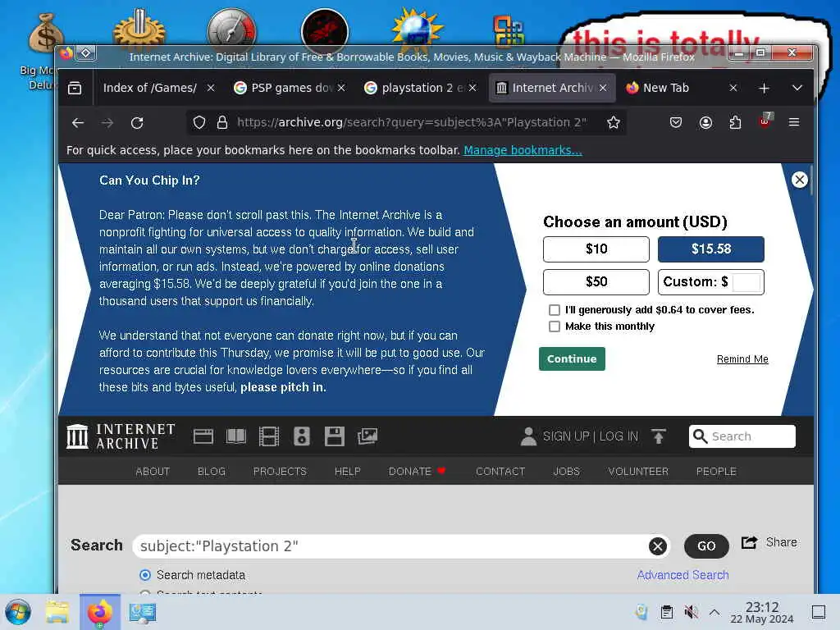This screenshot has height=630, width=840.
Task: Close the donation banner
Action: [799, 180]
